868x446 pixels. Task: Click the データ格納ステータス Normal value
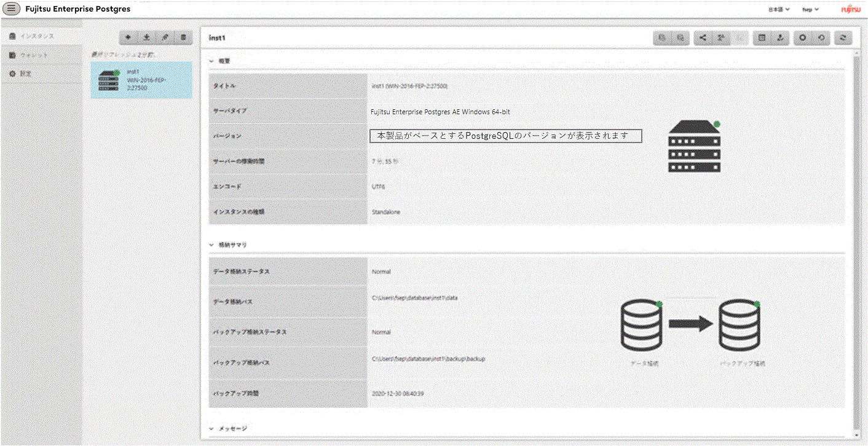381,272
